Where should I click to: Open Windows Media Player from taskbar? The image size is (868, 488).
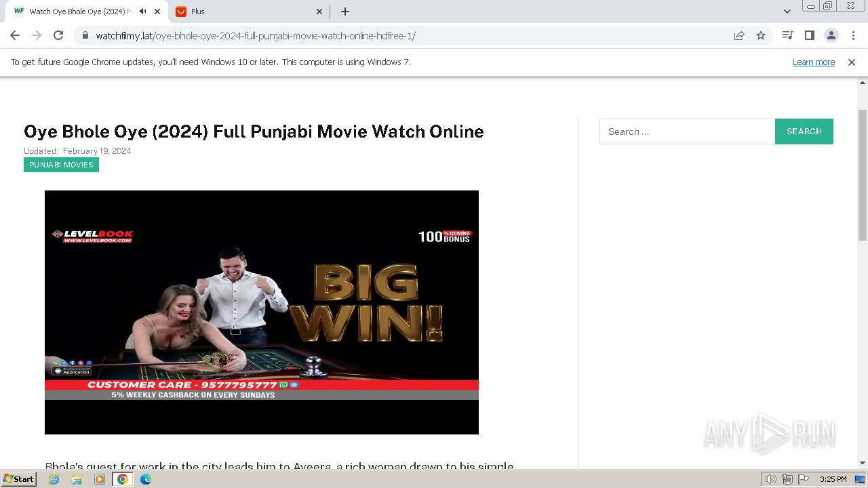coord(100,479)
